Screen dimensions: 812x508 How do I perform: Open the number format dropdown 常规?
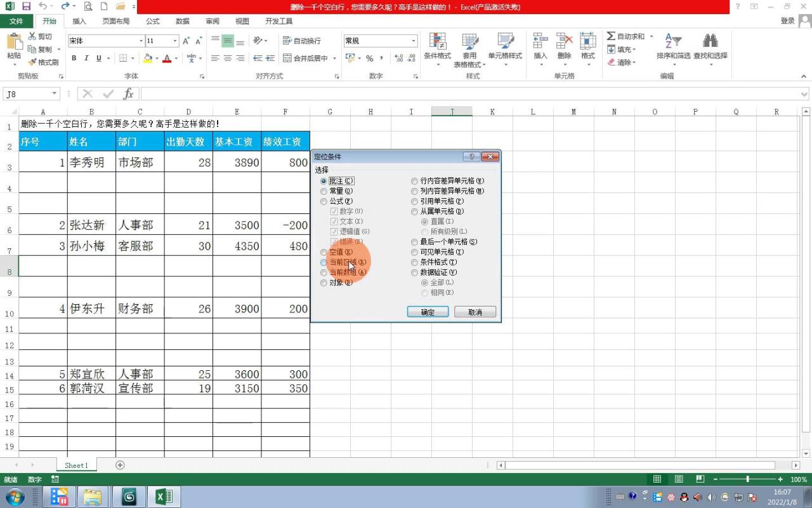click(414, 41)
